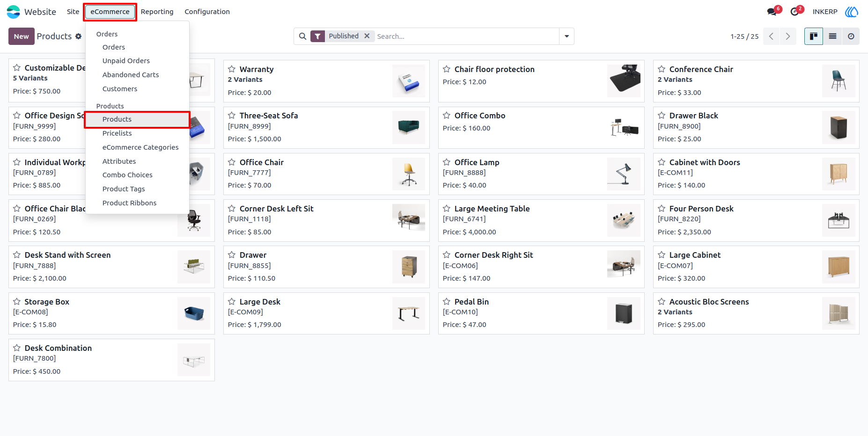
Task: Open the Corner Desk Right Sit card title
Action: [x=493, y=255]
